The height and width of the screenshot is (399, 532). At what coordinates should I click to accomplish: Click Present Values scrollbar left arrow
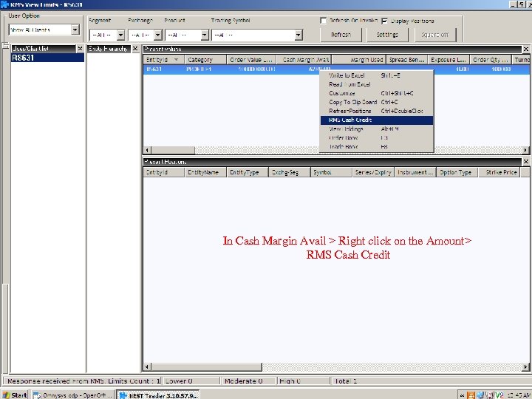point(147,150)
